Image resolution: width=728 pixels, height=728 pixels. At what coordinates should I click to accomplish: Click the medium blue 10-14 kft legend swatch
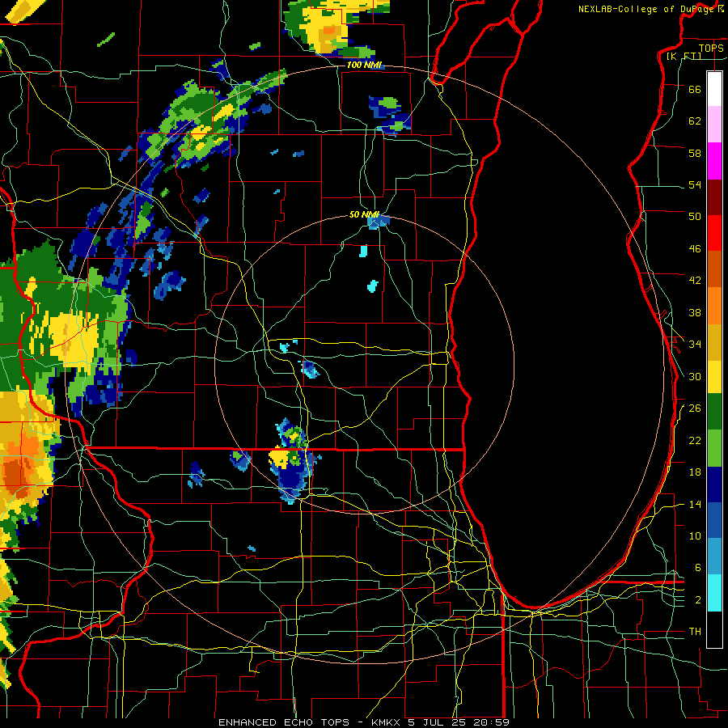(x=714, y=520)
